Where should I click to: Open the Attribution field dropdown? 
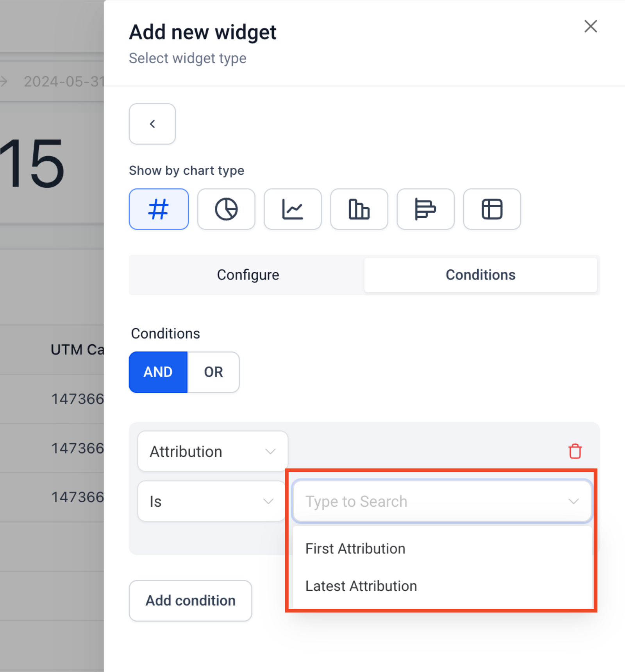click(x=212, y=452)
